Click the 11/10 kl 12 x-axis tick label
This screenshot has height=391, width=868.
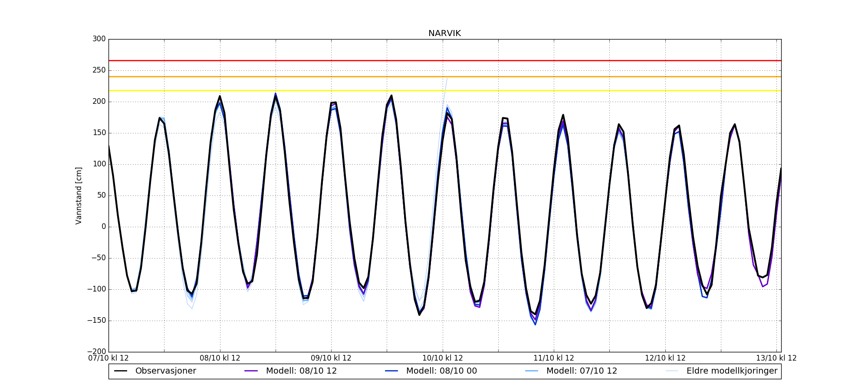(x=554, y=358)
